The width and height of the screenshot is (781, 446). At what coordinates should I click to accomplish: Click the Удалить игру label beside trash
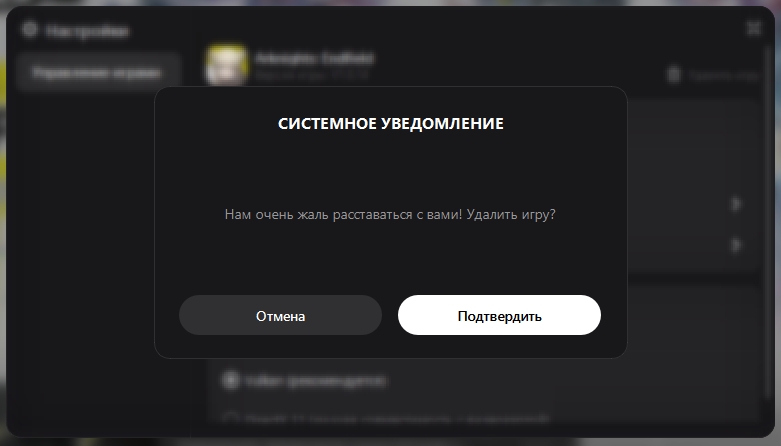point(723,76)
